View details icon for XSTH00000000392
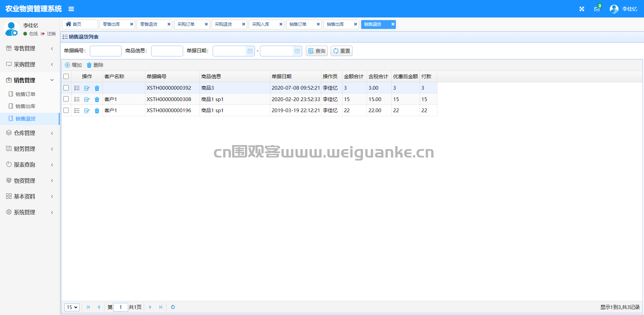Screen dimensions: 644x315 tap(77, 88)
